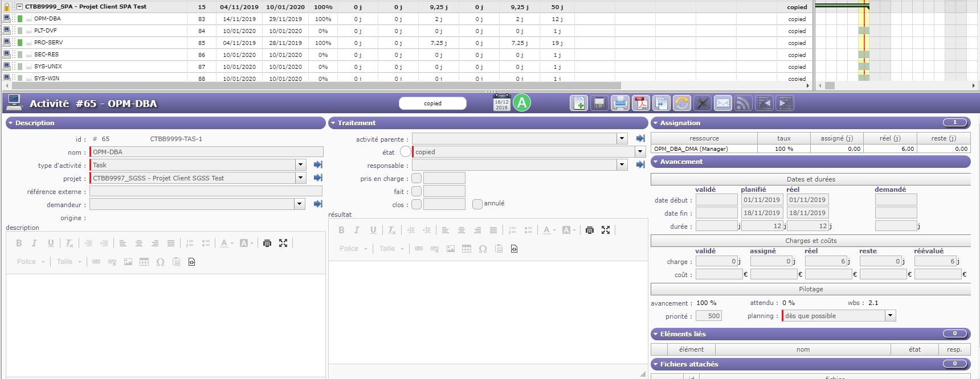The width and height of the screenshot is (980, 379).
Task: Check the 'pris en charge' checkbox
Action: pos(416,178)
